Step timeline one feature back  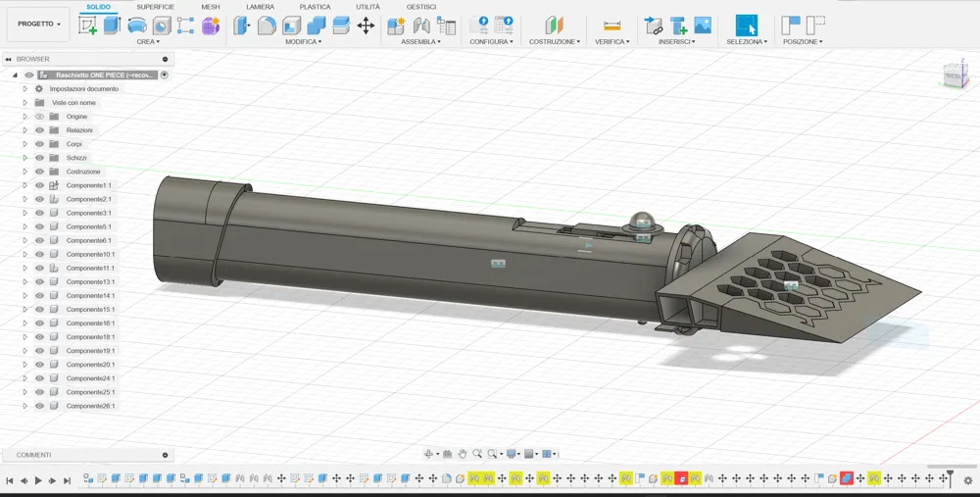24,480
